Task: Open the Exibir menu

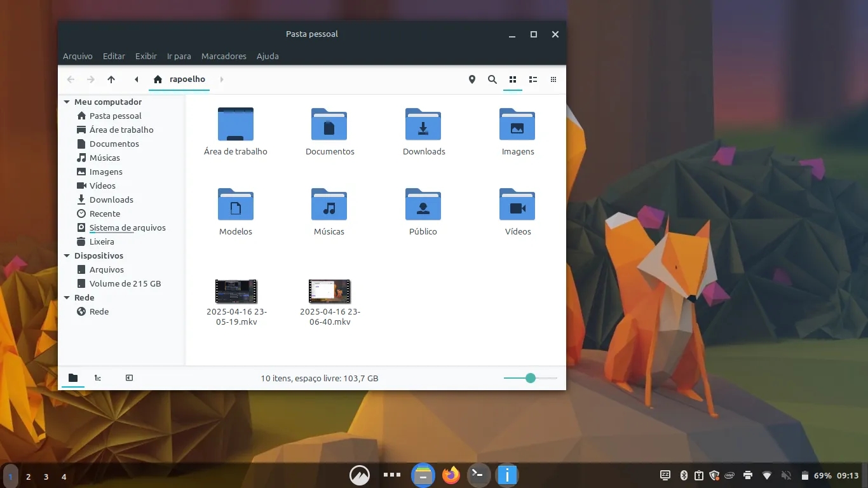Action: click(x=146, y=56)
